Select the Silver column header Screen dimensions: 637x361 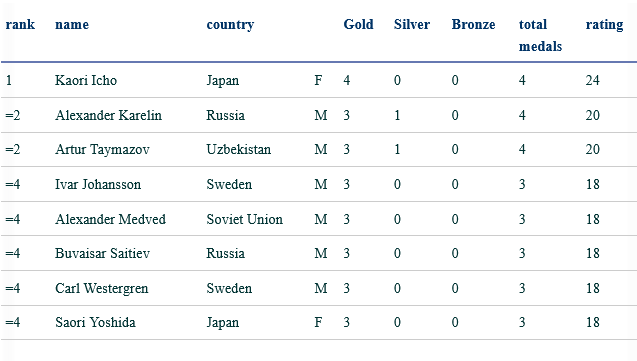(x=412, y=24)
